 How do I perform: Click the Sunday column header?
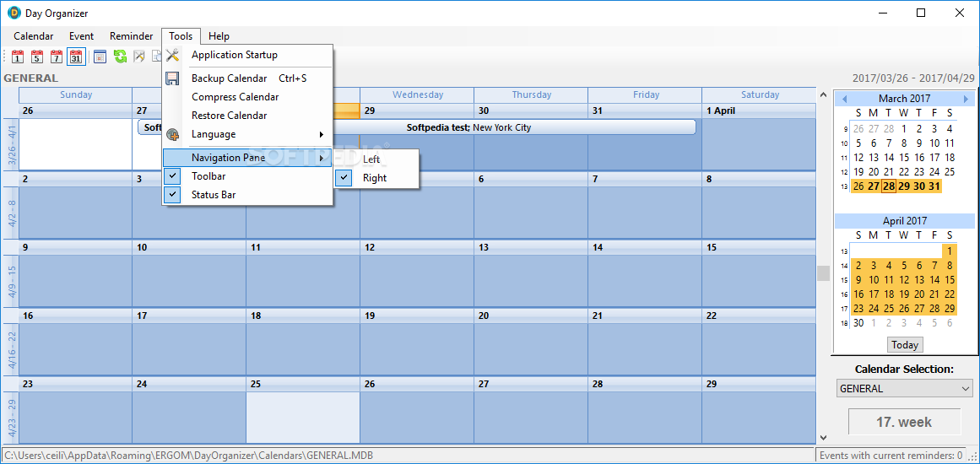tap(76, 95)
